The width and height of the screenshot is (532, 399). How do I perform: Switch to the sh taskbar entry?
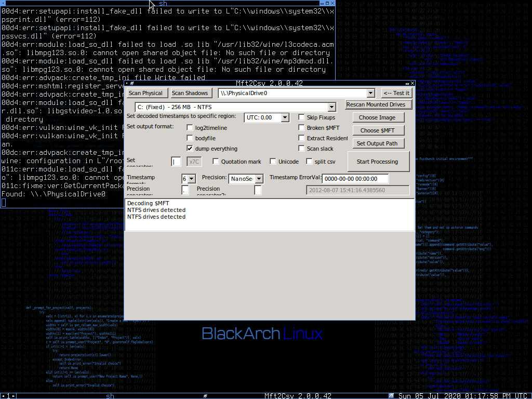coord(110,396)
